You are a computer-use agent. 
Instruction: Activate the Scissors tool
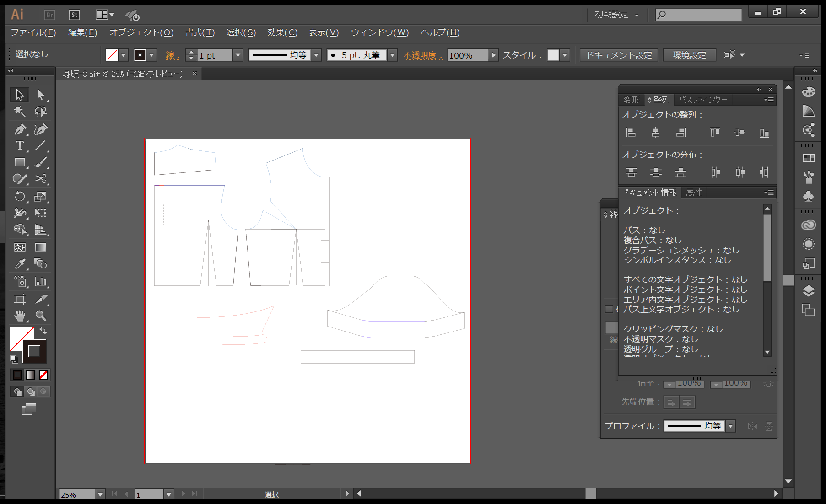click(x=41, y=179)
